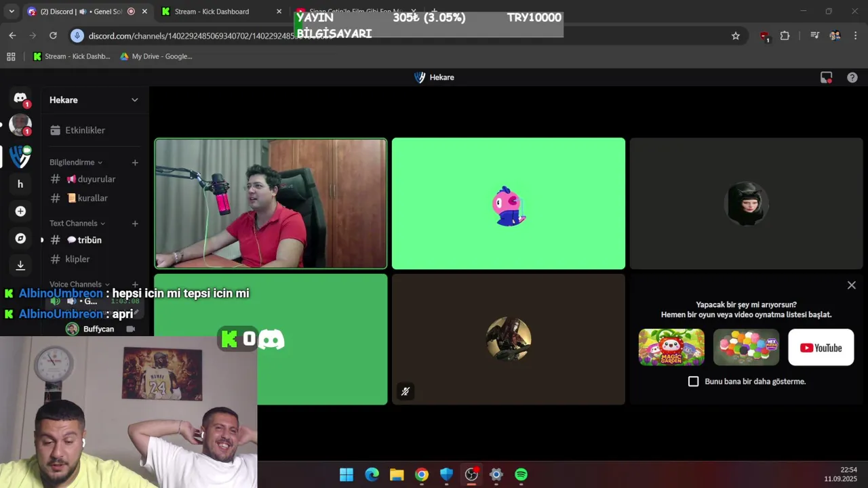The image size is (868, 488).
Task: Open Chrome profile avatar
Action: point(835,36)
